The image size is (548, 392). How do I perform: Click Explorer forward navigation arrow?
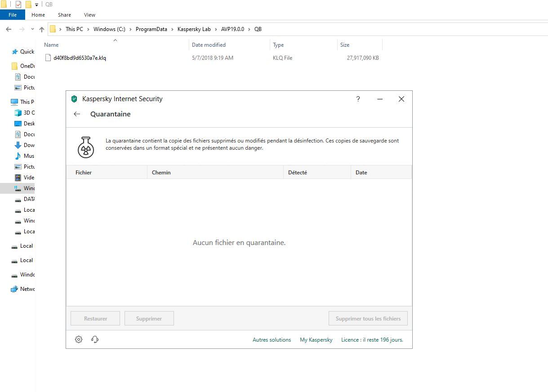[22, 29]
